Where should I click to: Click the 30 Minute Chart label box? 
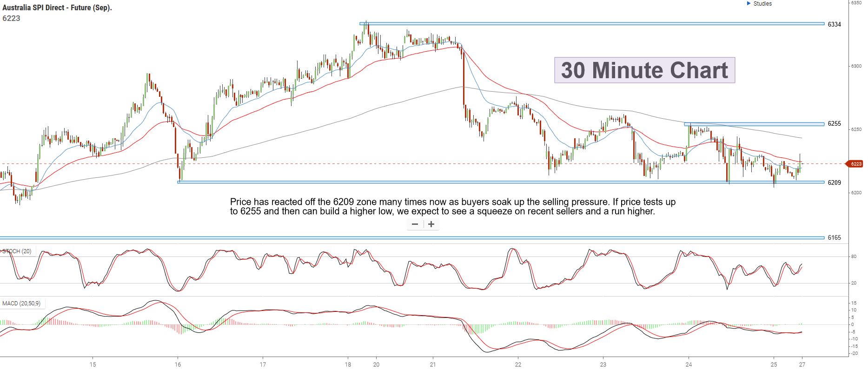[644, 70]
